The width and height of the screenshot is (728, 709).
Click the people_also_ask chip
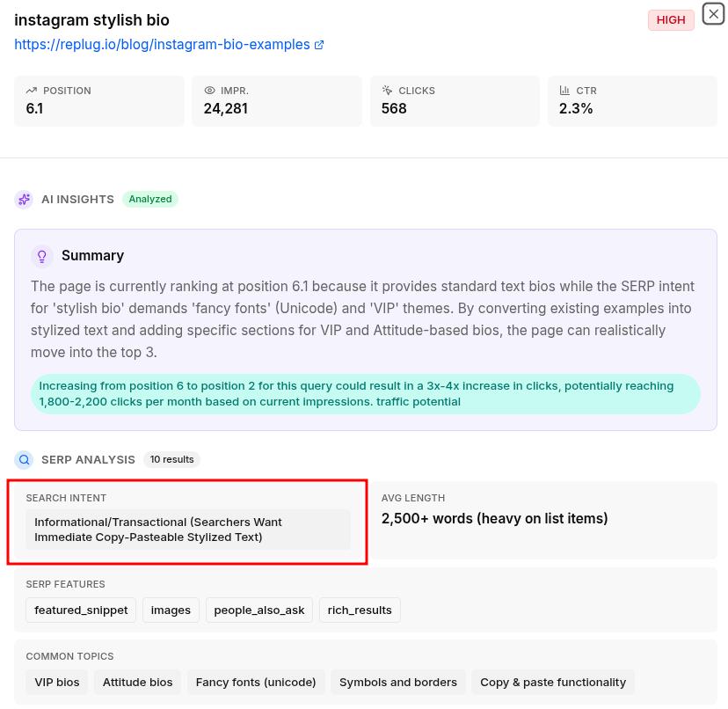pos(259,610)
